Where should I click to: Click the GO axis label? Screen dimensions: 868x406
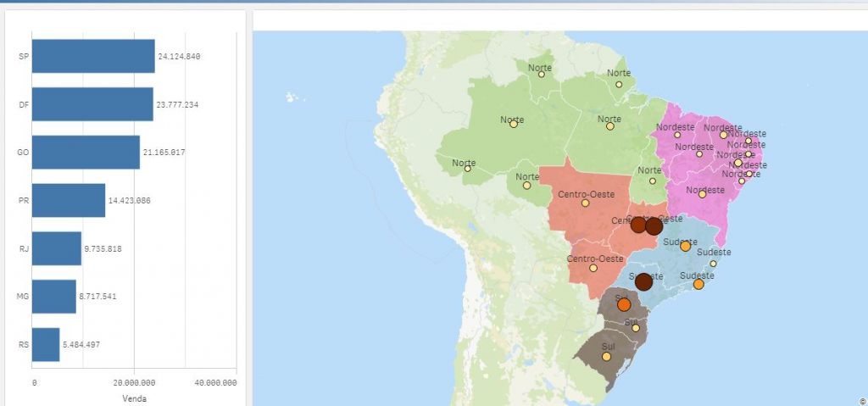tap(23, 153)
